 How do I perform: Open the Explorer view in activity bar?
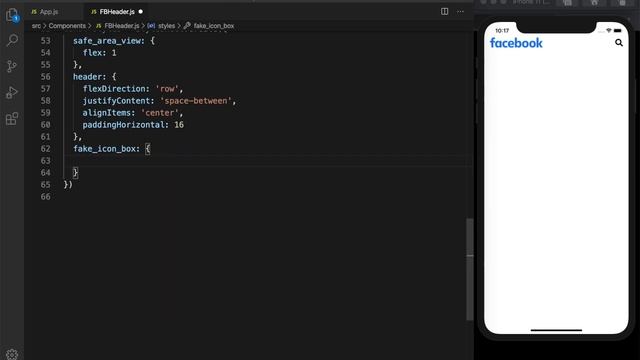tap(12, 15)
